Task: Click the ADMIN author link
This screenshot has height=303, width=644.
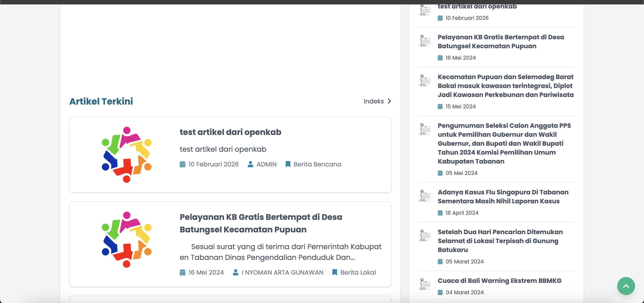Action: pyautogui.click(x=267, y=164)
